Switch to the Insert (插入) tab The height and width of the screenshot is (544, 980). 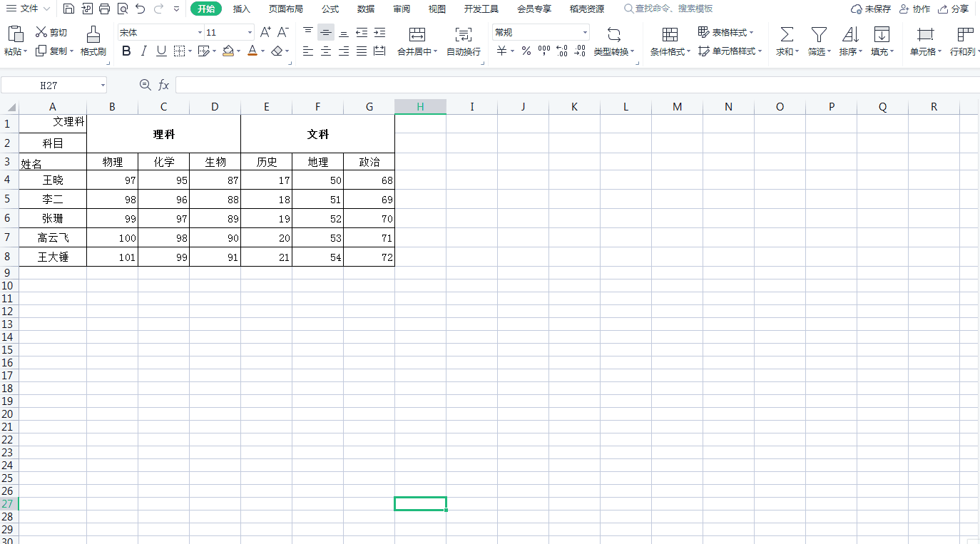coord(242,9)
